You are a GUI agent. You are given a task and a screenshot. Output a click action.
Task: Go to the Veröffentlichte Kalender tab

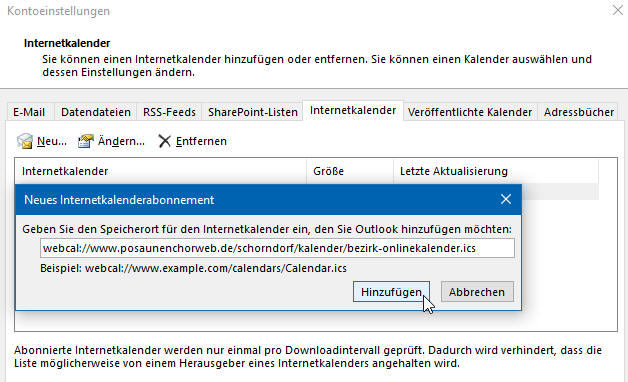[470, 112]
